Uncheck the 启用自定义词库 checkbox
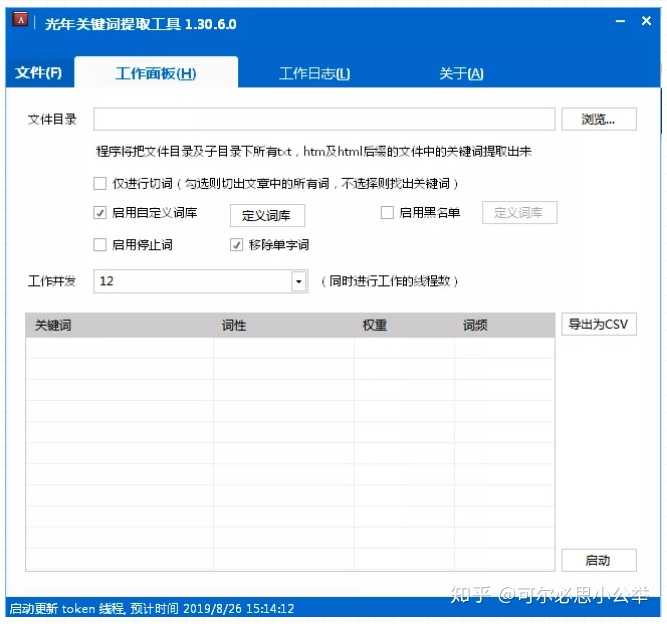This screenshot has height=624, width=667. point(100,212)
